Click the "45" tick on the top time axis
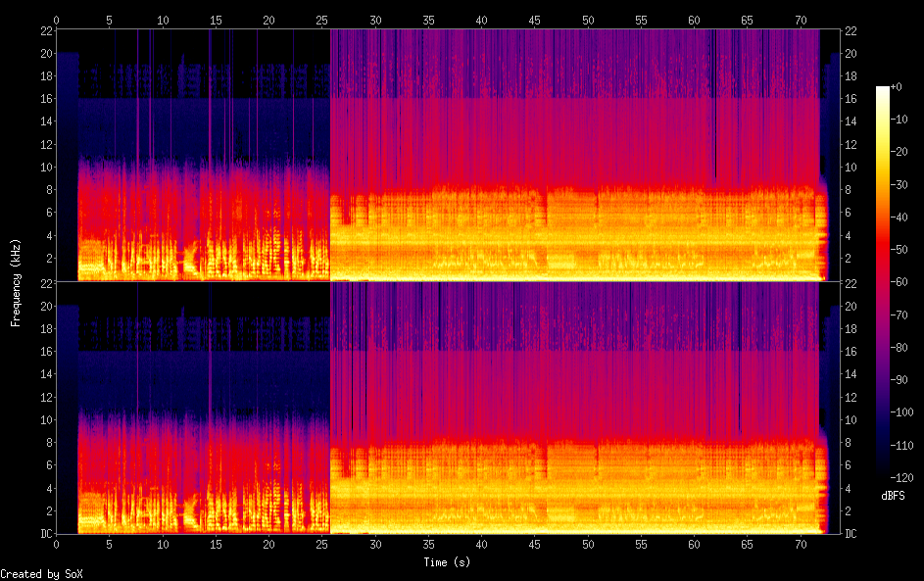The width and height of the screenshot is (924, 581). click(x=534, y=20)
